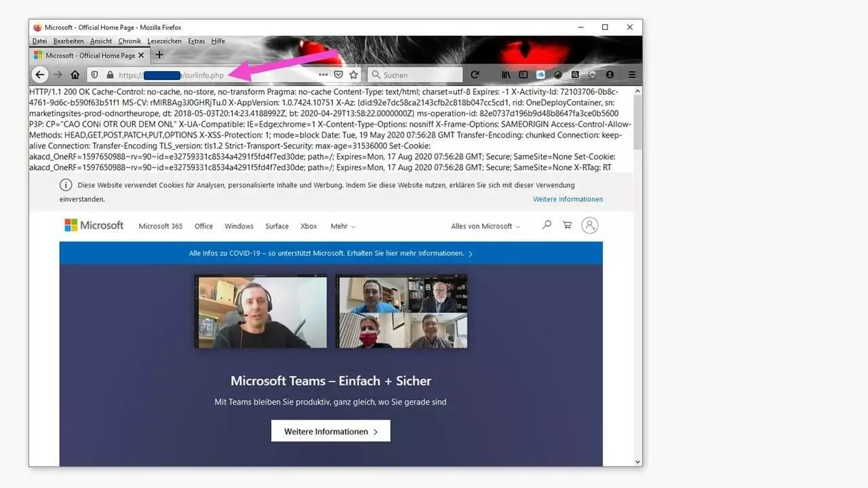This screenshot has height=488, width=868.
Task: Click Weitere Informationen in cookie notice
Action: [x=568, y=199]
